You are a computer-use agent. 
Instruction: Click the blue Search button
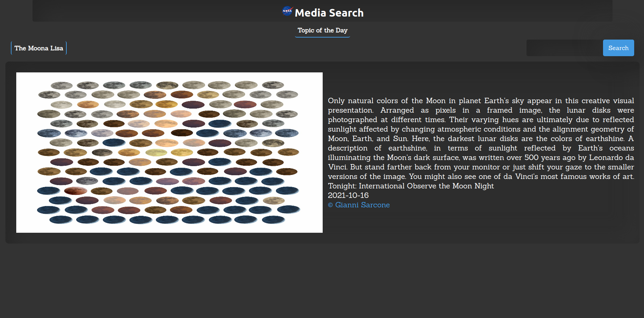point(618,48)
